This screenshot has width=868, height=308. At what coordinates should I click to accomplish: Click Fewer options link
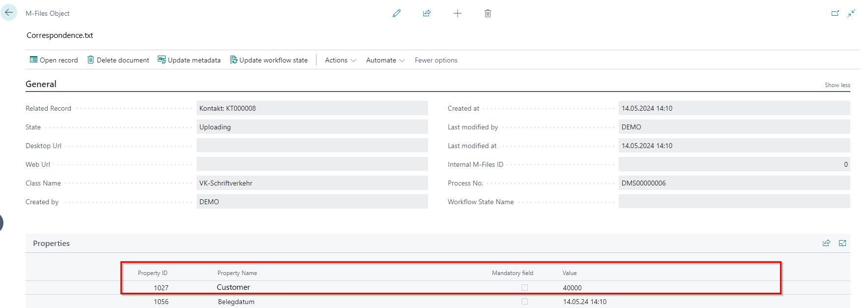[436, 60]
